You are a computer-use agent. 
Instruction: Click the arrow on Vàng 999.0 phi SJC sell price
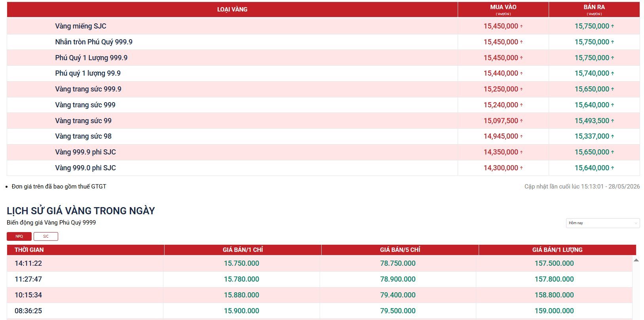[x=612, y=168]
